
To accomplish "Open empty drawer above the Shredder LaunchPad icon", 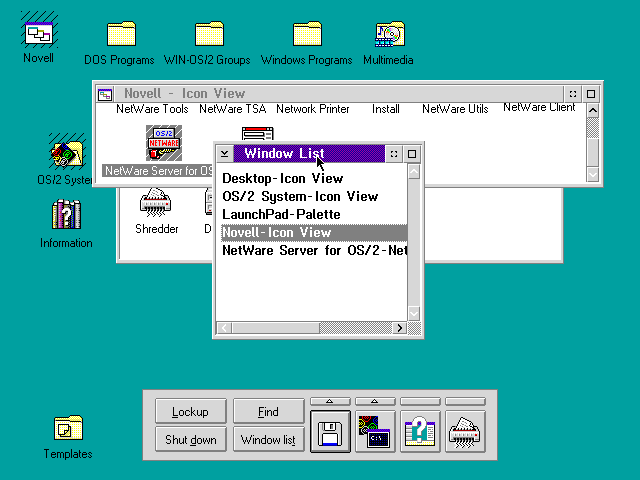I will click(x=465, y=402).
